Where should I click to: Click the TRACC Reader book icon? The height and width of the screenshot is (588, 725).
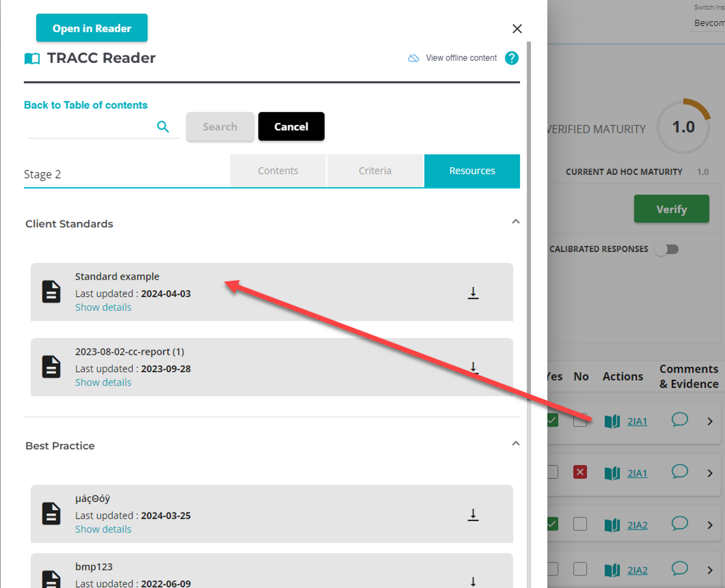[32, 58]
